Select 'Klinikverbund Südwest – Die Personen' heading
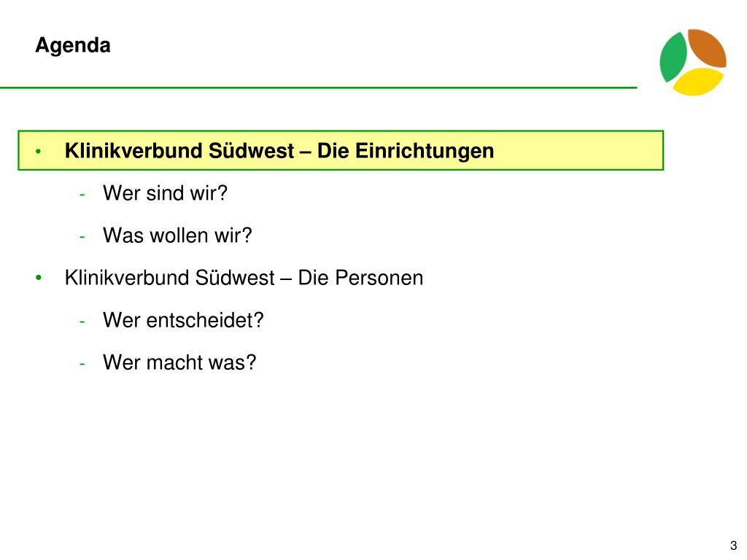 point(244,278)
